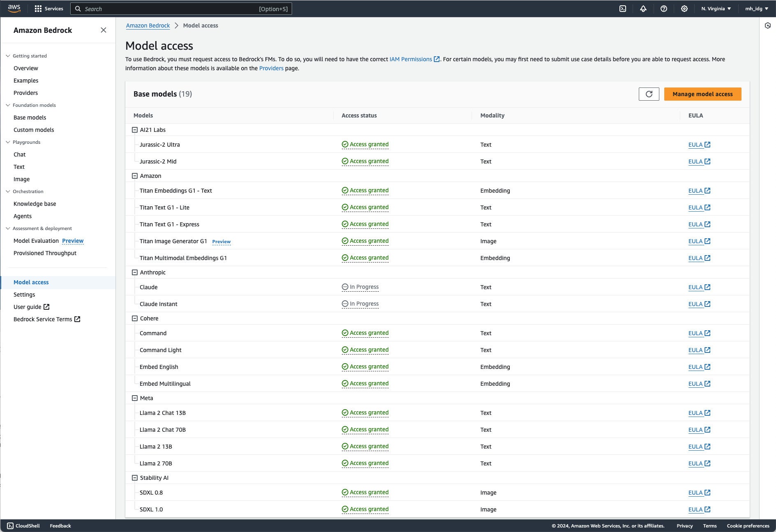
Task: Collapse the Meta model group
Action: click(x=134, y=398)
